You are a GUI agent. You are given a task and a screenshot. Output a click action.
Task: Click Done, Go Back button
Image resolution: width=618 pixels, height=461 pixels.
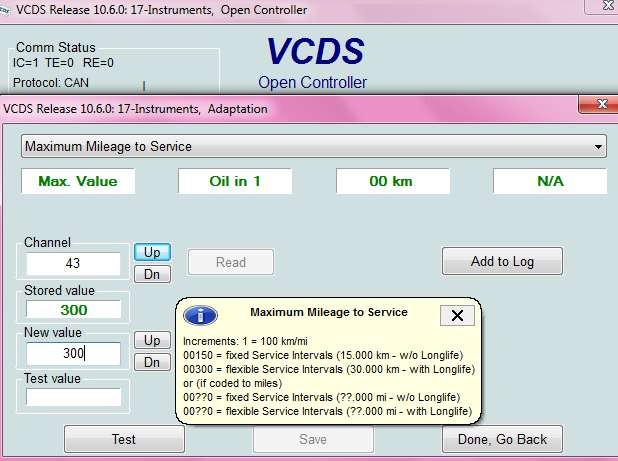pos(502,439)
